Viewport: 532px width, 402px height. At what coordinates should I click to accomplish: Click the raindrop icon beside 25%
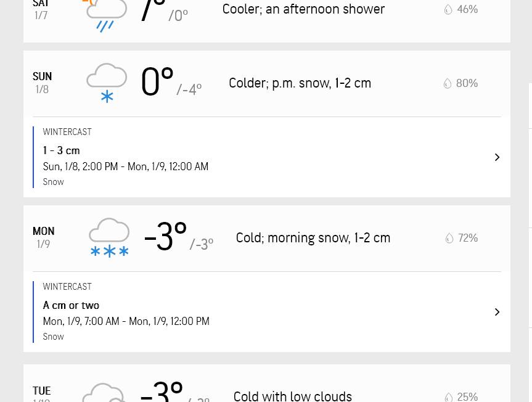pyautogui.click(x=449, y=396)
